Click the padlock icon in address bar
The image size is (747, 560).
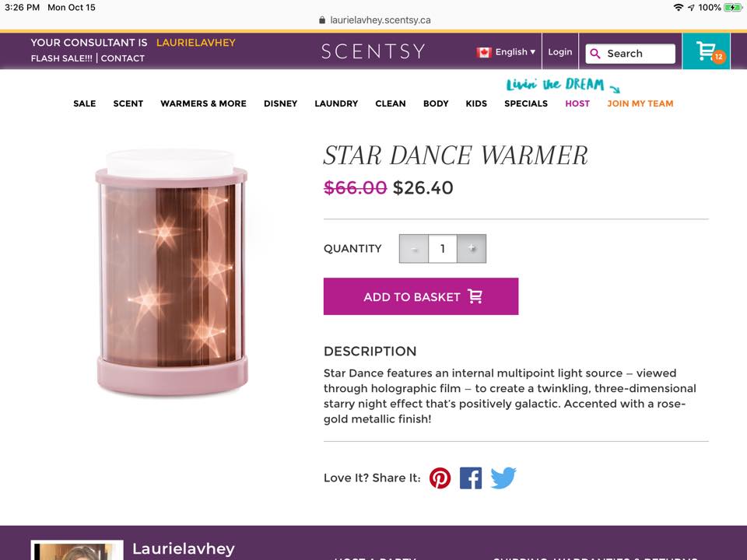pos(322,20)
